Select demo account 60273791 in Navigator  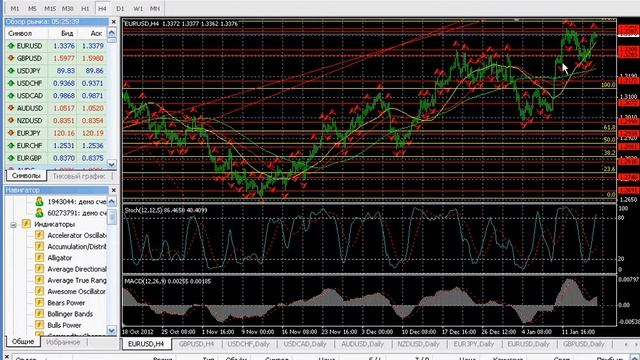(76, 213)
